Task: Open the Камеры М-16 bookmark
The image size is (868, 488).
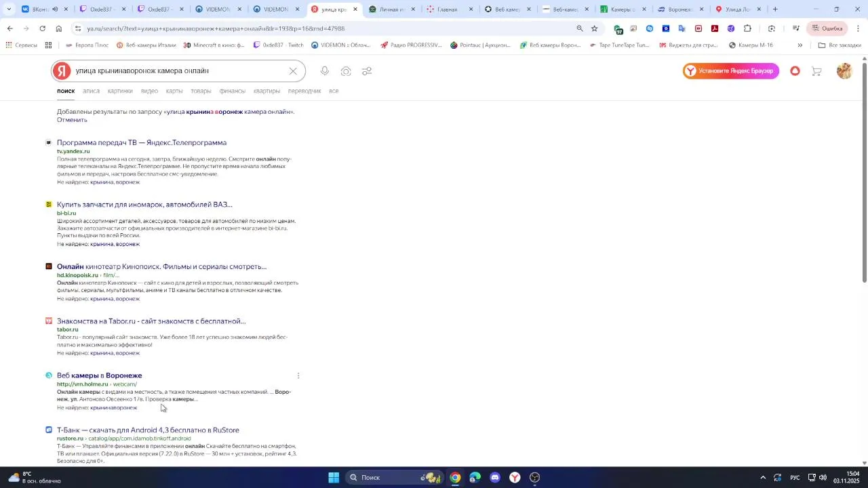Action: tap(751, 45)
